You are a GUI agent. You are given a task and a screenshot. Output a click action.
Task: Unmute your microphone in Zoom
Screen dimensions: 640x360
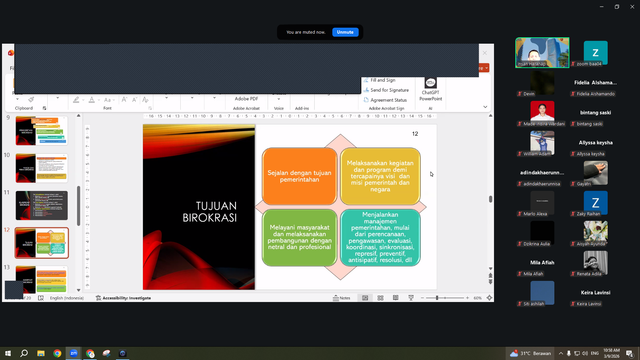click(x=345, y=32)
